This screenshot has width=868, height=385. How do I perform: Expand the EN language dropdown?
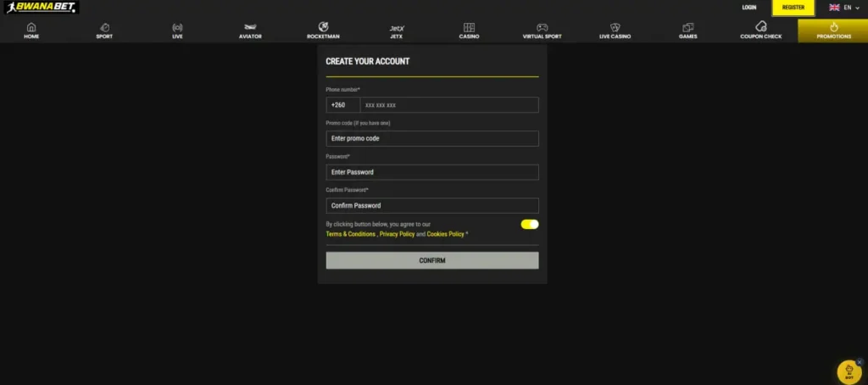[851, 8]
